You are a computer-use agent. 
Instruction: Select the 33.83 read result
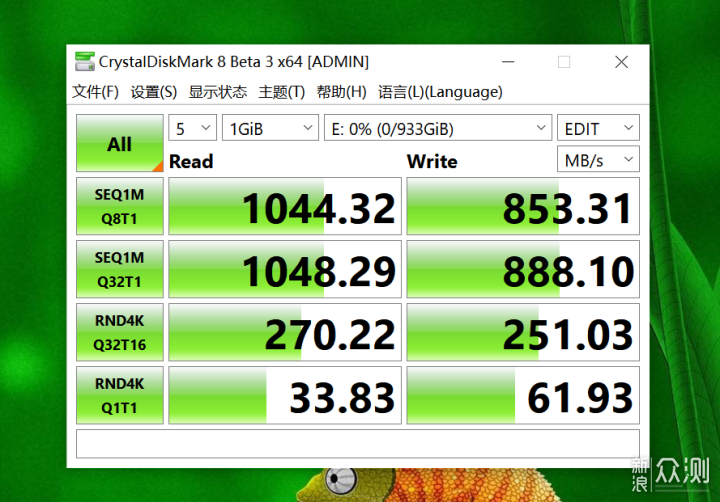point(285,395)
